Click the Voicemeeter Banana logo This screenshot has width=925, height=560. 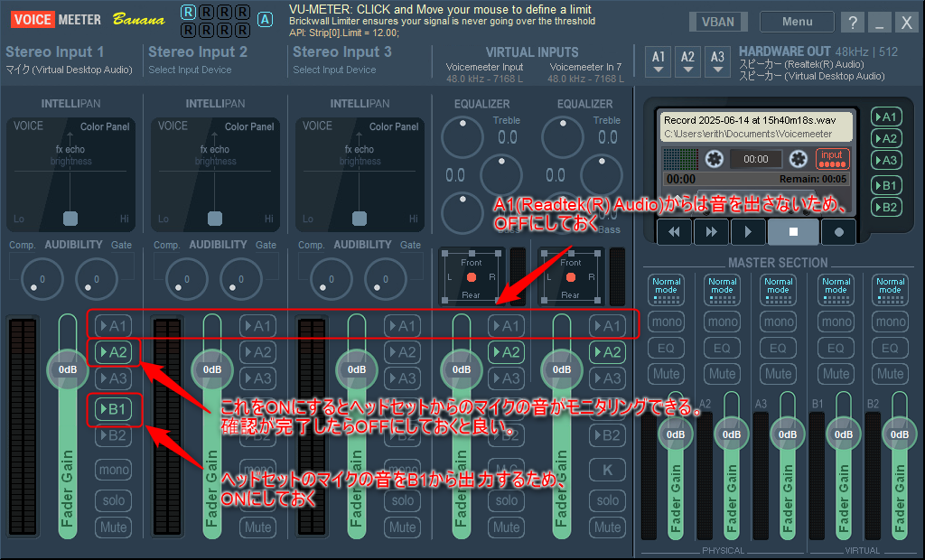88,20
